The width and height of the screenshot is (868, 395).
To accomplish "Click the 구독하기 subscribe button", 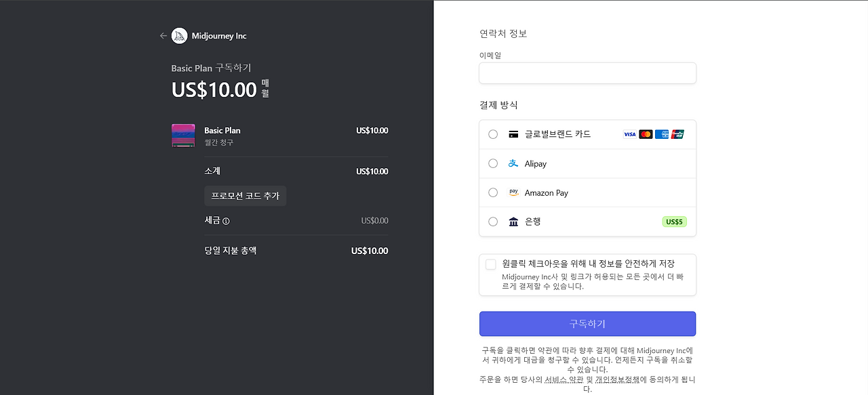I will coord(587,324).
